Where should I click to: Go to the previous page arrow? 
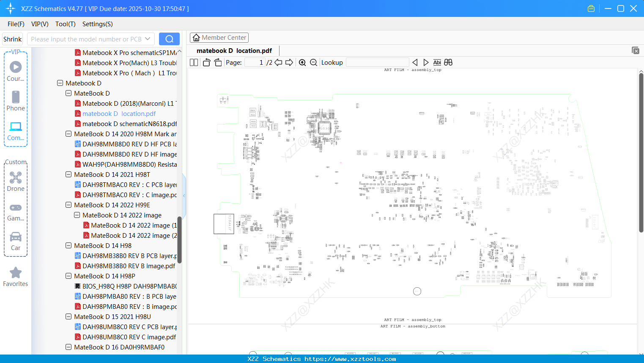click(278, 63)
